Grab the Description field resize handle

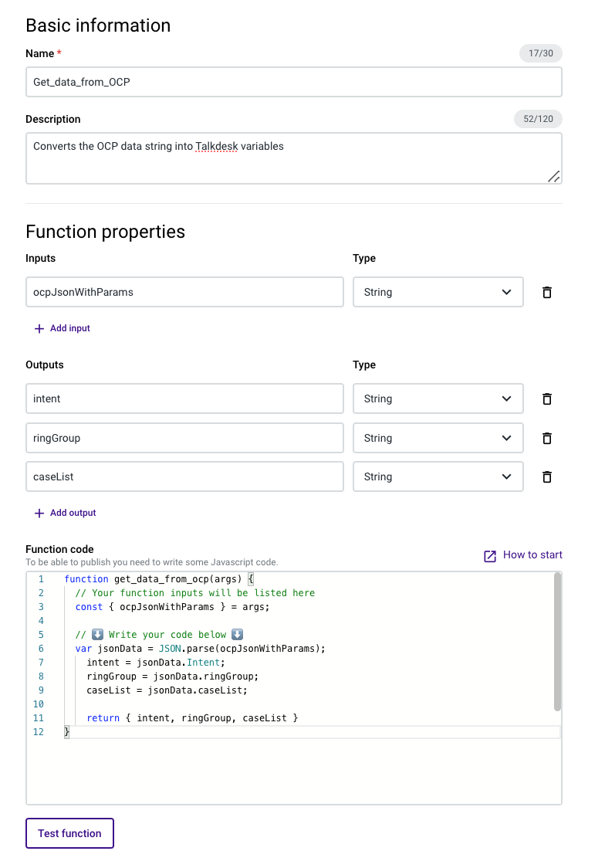click(x=553, y=176)
